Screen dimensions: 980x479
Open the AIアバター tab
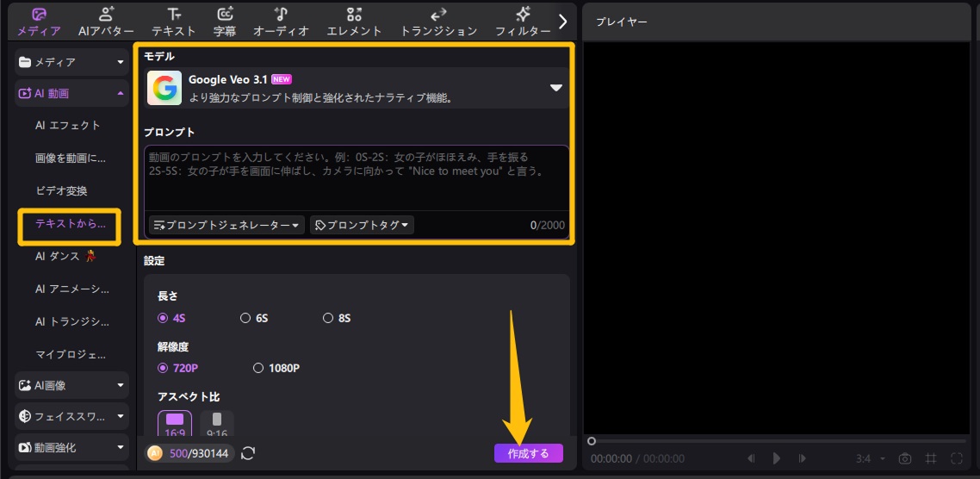106,22
